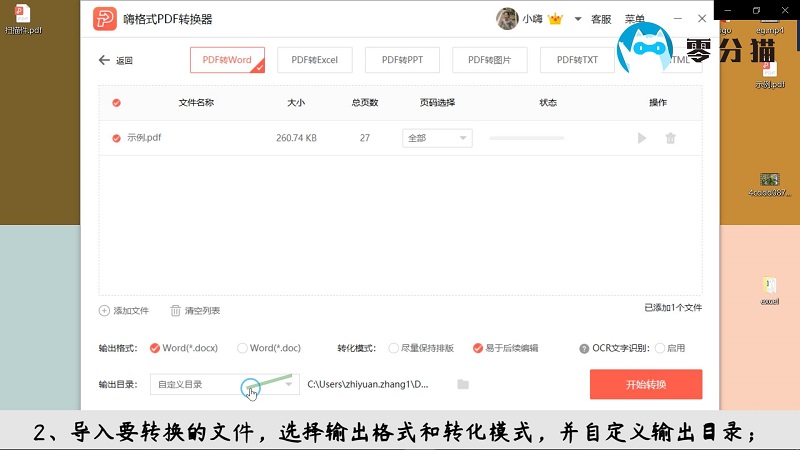
Task: Delete 示例.pdf with trash icon
Action: [x=670, y=138]
